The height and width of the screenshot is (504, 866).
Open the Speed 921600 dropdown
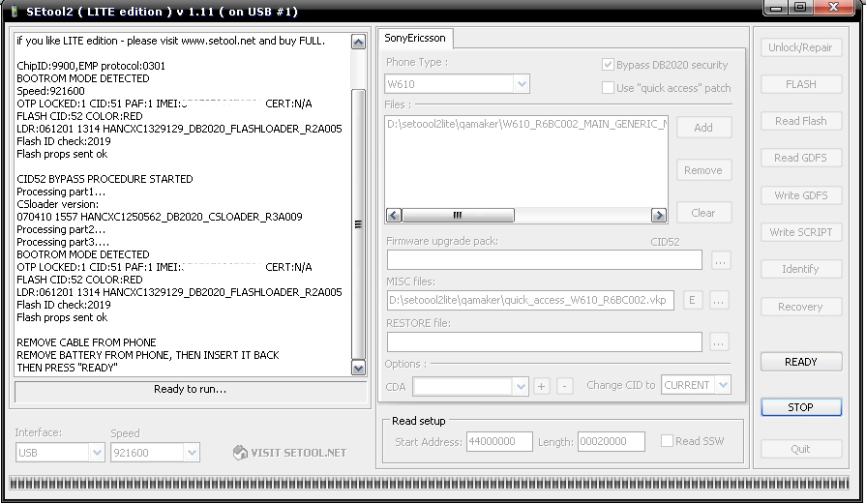(192, 453)
